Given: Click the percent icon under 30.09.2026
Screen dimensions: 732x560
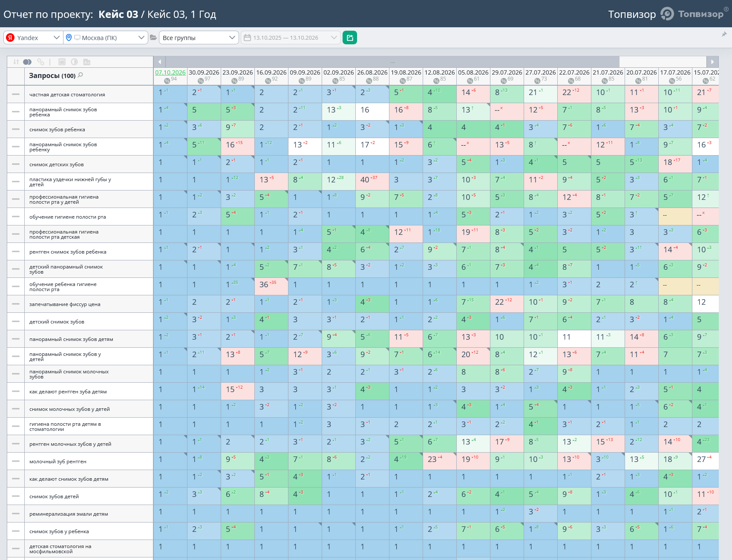Looking at the screenshot, I should tap(201, 81).
